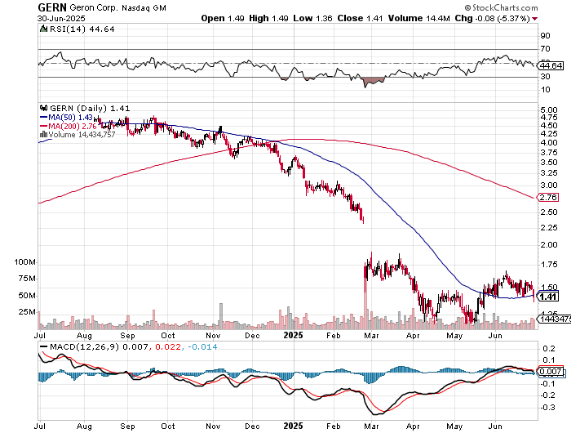Click the tall November volume spike bar

(221, 316)
